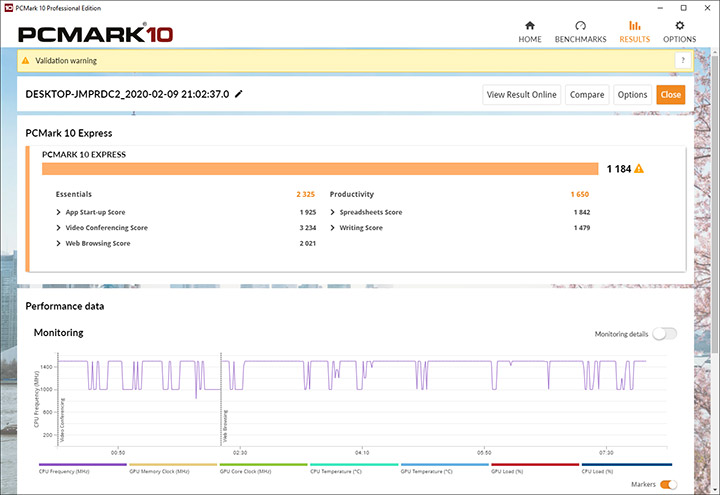
Task: Click the Web Browsing chart marker
Action: (x=225, y=427)
